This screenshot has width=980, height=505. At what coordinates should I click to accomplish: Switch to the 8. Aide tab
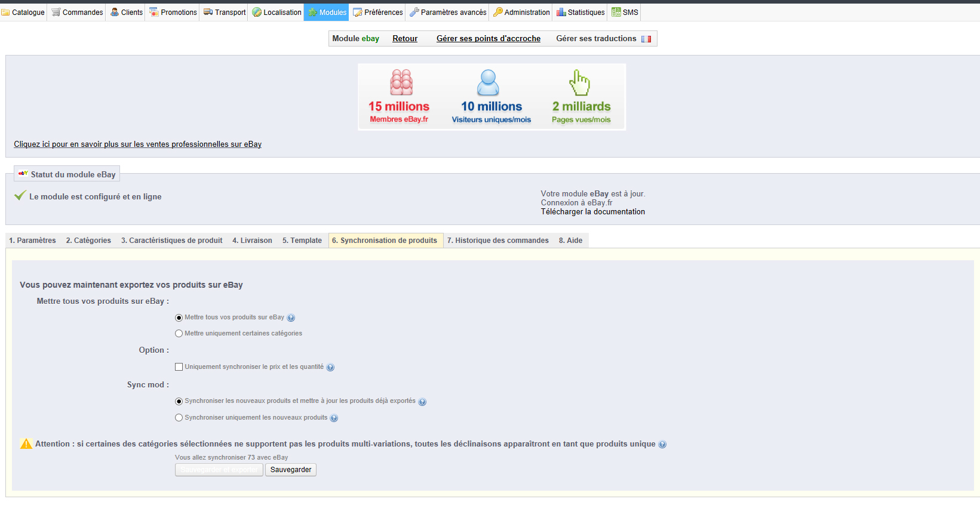click(x=571, y=241)
